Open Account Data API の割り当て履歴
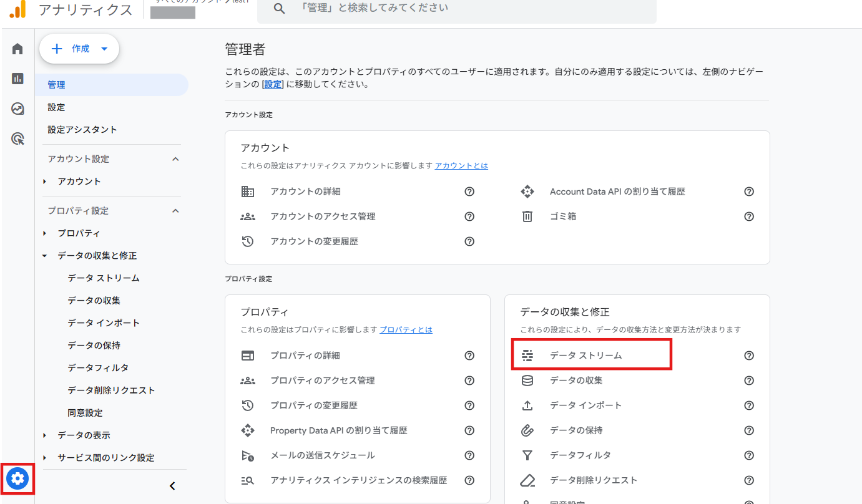The image size is (862, 504). tap(617, 191)
